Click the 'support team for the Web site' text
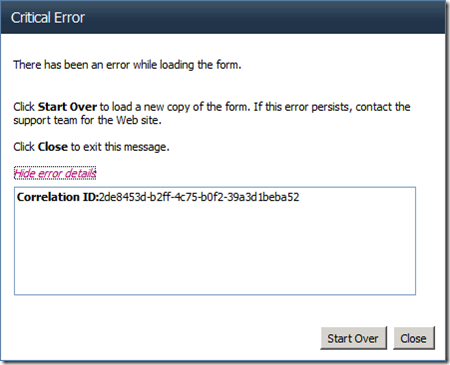 click(87, 120)
